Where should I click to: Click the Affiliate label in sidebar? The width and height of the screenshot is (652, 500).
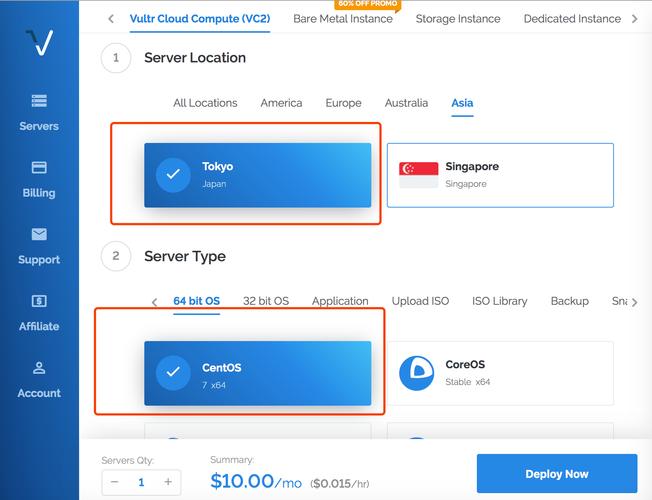(39, 326)
